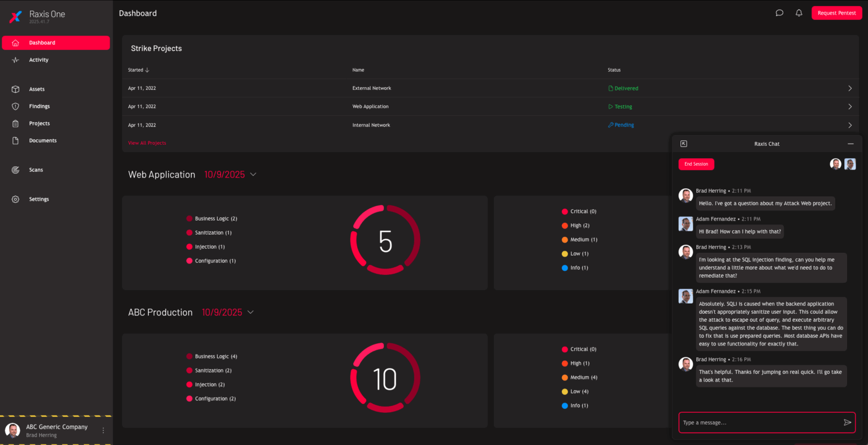Click the Type a message field
The height and width of the screenshot is (445, 868).
752,422
